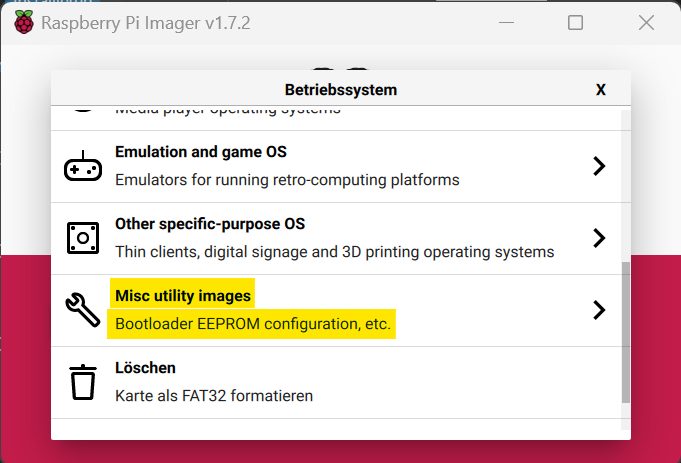Screen dimensions: 681x463
Task: Click the trash can icon for Löschen
Action: coord(83,382)
